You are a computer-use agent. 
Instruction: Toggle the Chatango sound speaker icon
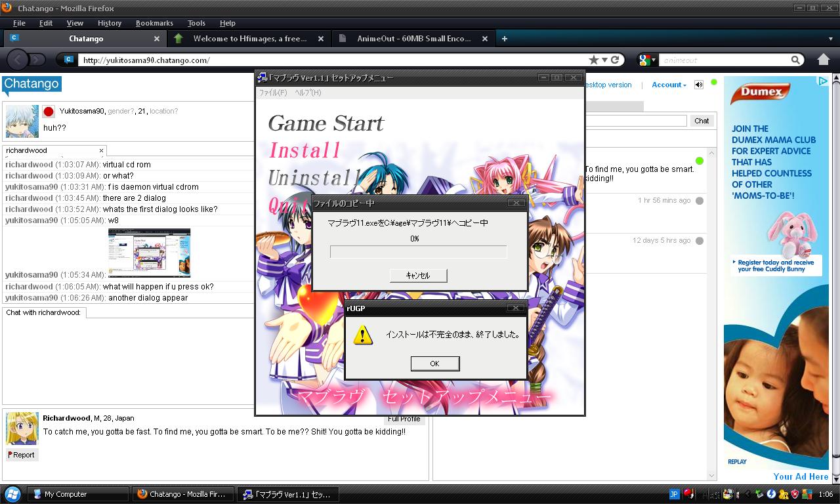tap(699, 85)
